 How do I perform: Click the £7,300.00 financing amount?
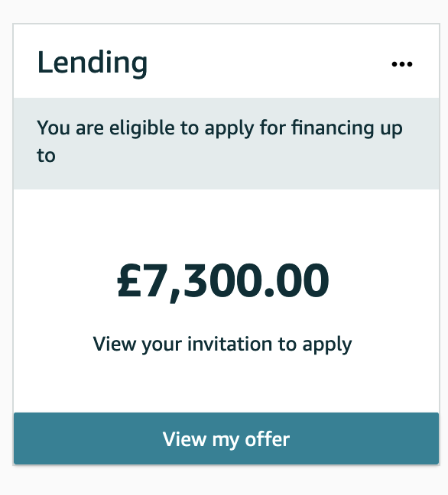pos(223,281)
